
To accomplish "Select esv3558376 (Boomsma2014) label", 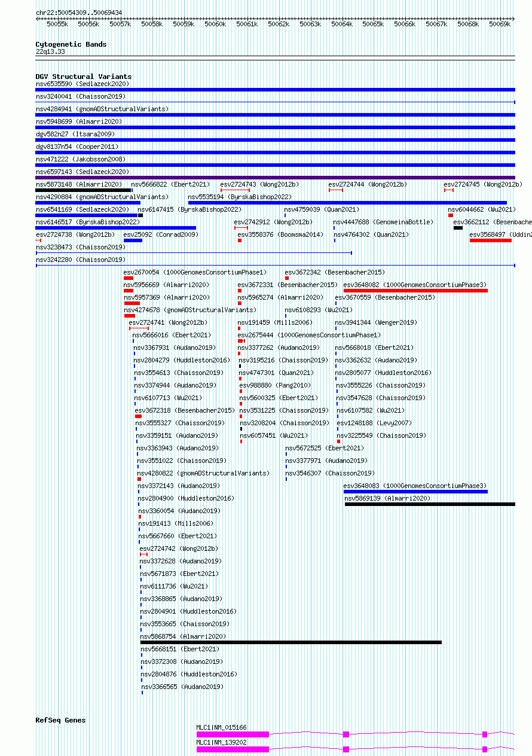I will (x=280, y=235).
